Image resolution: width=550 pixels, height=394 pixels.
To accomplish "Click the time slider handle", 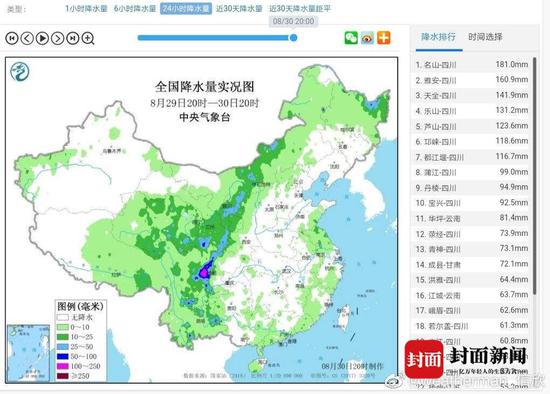I will pyautogui.click(x=294, y=38).
